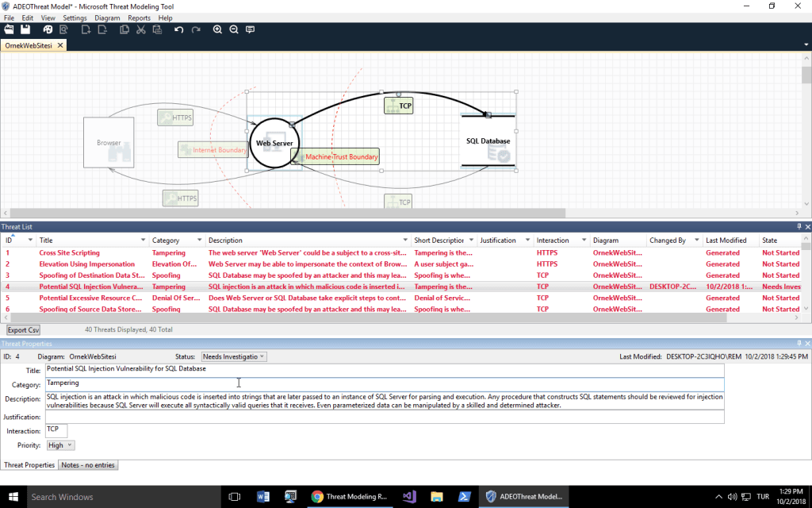
Task: Select the lower HTTPS flow label
Action: click(x=180, y=198)
